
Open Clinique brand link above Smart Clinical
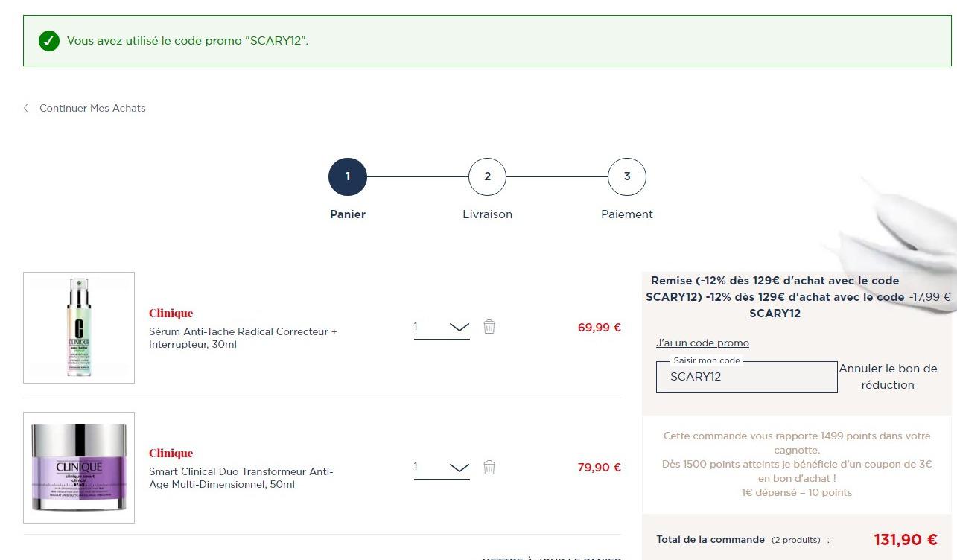tap(171, 454)
